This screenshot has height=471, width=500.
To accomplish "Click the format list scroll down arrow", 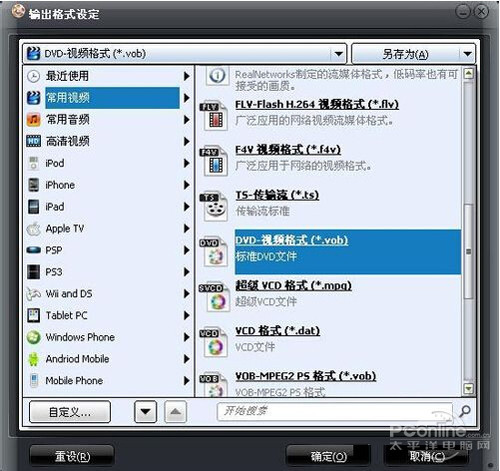I will [468, 388].
